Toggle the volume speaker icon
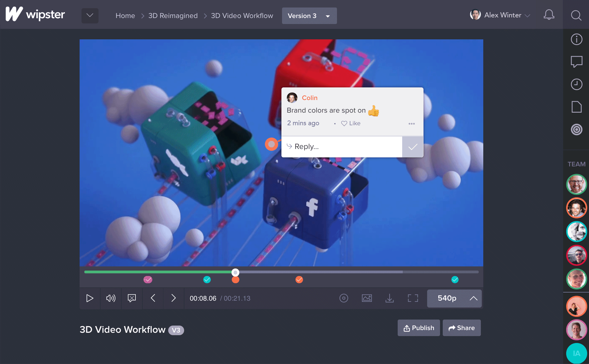The height and width of the screenshot is (364, 589). [111, 298]
